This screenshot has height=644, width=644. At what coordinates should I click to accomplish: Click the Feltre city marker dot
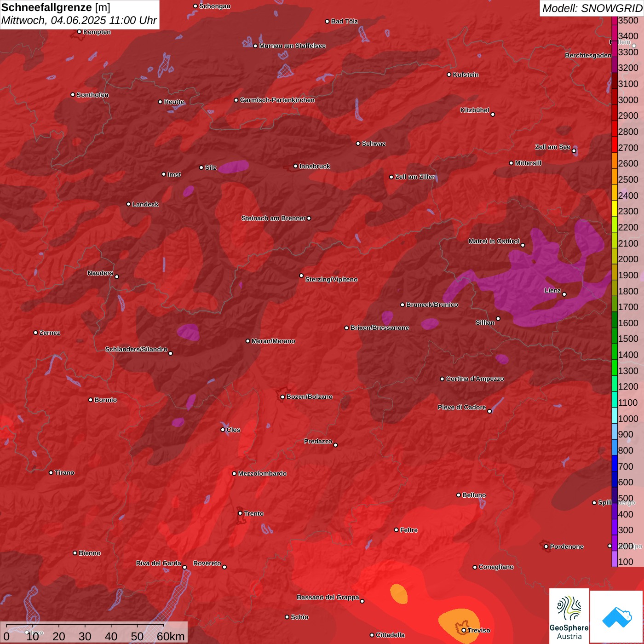click(397, 530)
